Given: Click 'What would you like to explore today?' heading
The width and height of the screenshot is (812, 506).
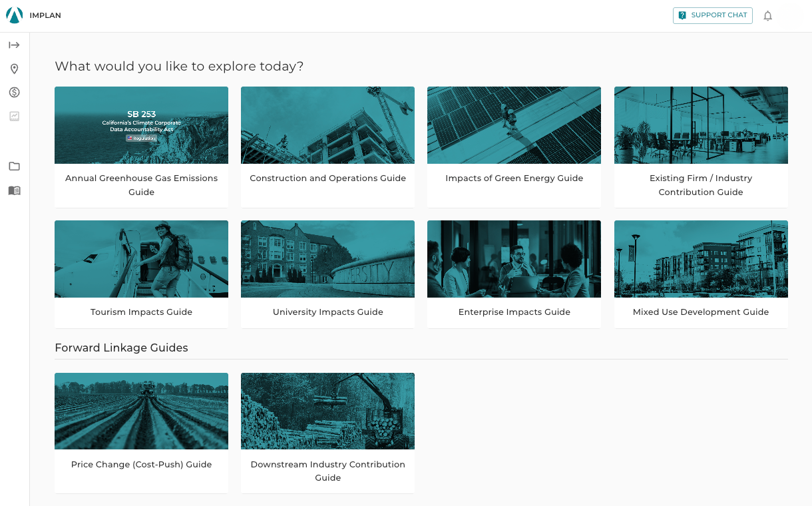Looking at the screenshot, I should pyautogui.click(x=179, y=67).
